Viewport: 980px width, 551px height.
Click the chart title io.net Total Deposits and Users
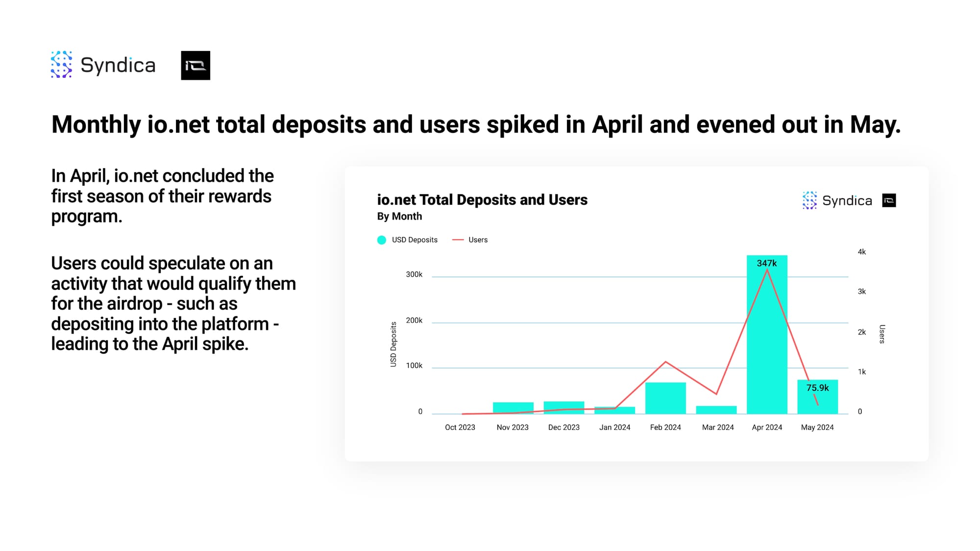coord(482,200)
